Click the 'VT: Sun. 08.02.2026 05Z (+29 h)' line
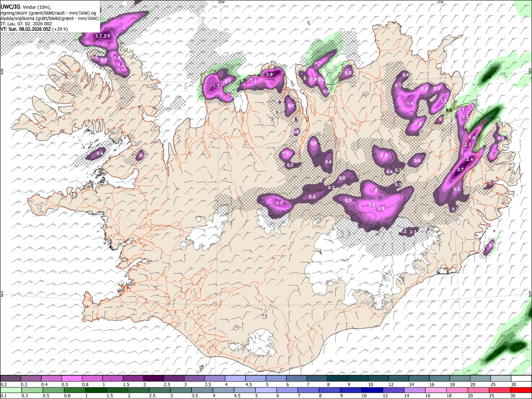The image size is (532, 399). click(x=34, y=29)
